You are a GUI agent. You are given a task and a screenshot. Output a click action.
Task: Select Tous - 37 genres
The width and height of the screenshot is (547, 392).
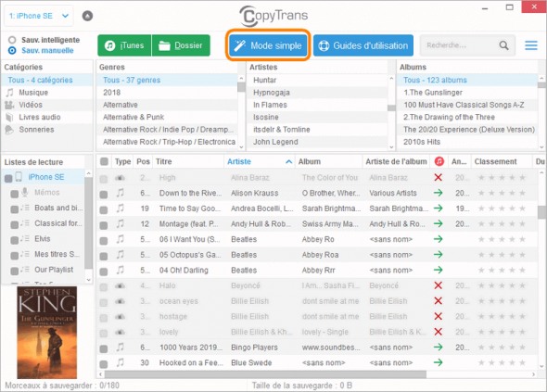coord(168,80)
